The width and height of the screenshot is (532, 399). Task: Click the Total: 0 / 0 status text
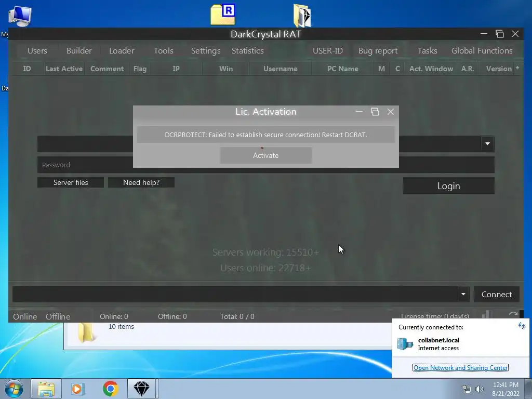[237, 316]
